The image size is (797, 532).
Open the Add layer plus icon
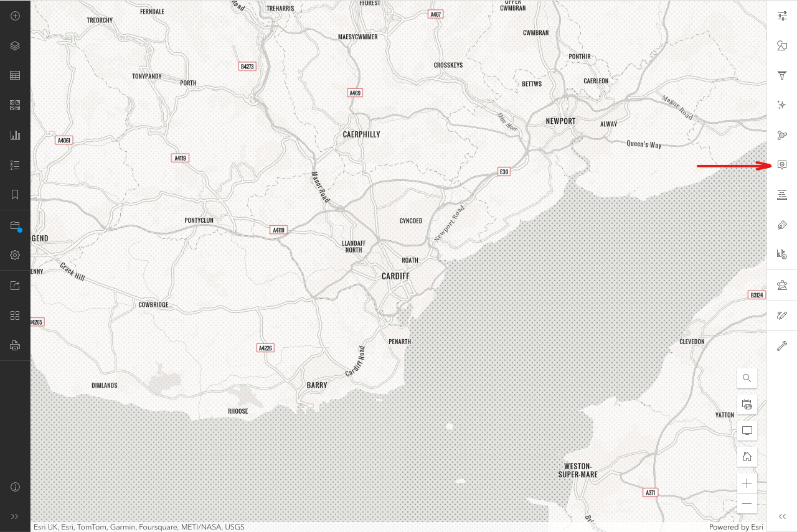coord(15,16)
